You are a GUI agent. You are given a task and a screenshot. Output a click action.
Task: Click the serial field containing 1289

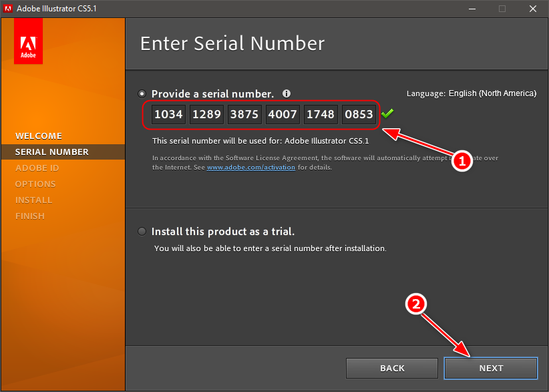(x=206, y=114)
